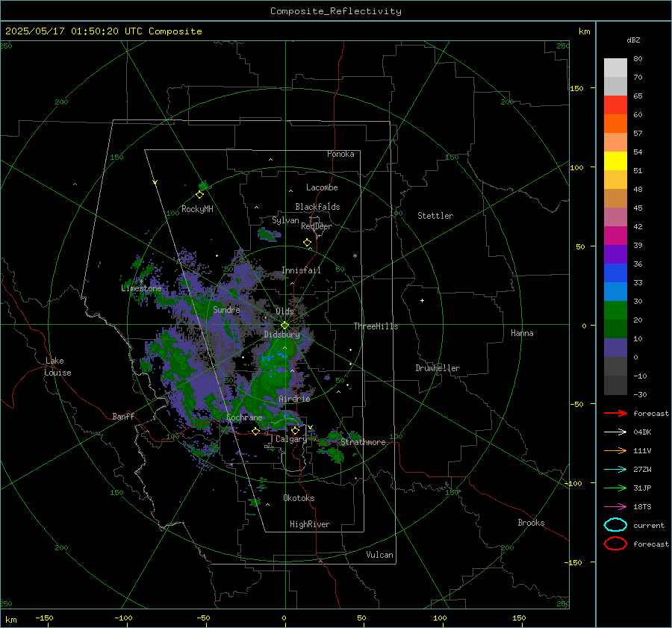Image resolution: width=672 pixels, height=628 pixels.
Task: Click the Okotoks town label
Action: point(299,498)
